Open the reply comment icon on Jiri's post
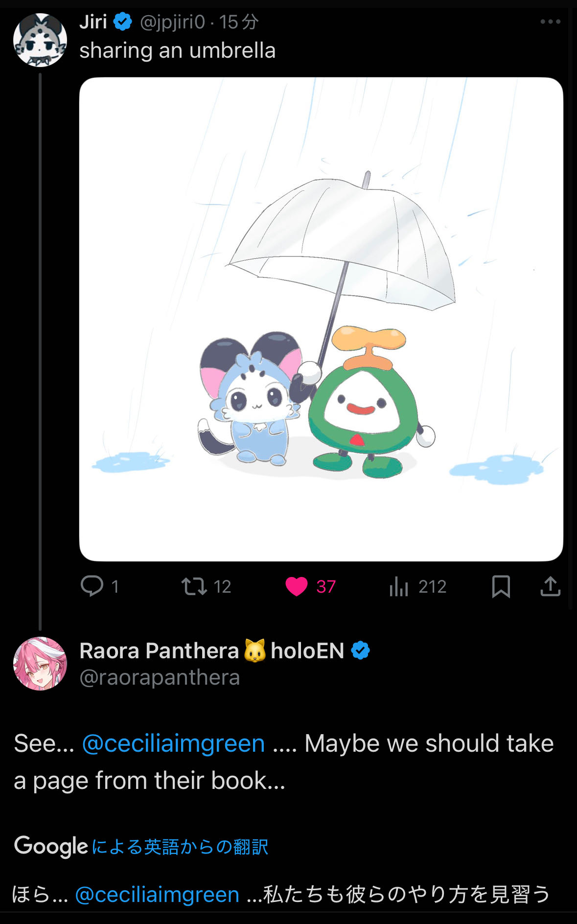Viewport: 577px width, 924px height. point(92,586)
